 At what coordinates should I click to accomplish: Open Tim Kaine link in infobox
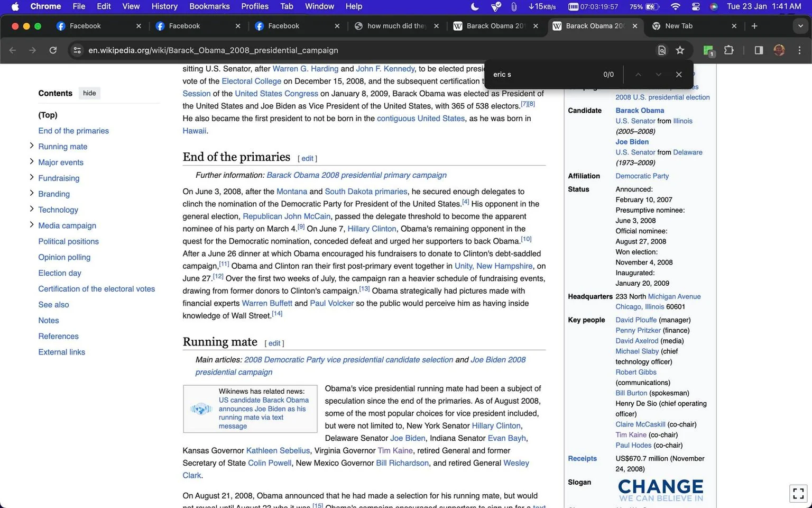click(x=631, y=434)
